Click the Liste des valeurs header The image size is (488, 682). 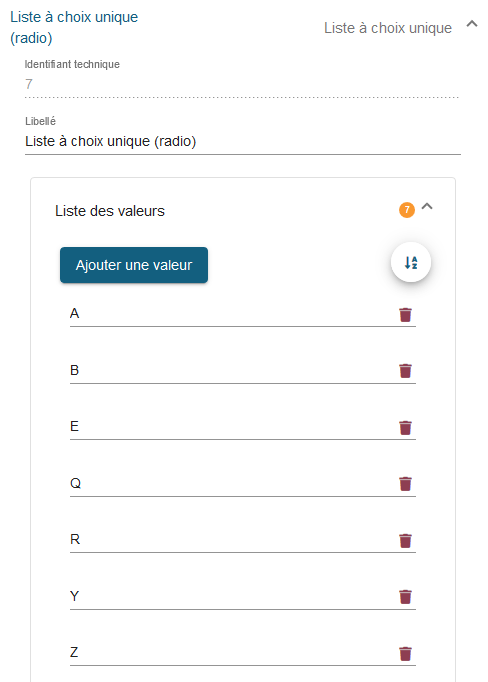coord(110,211)
